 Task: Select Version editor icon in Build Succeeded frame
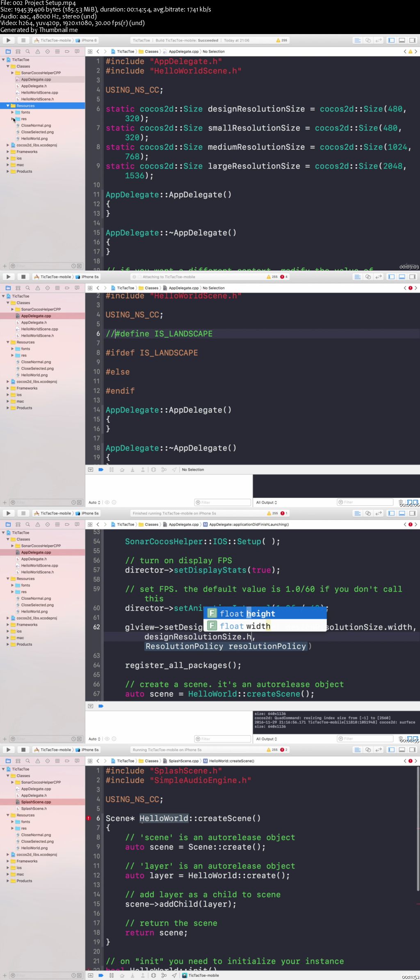tap(379, 40)
